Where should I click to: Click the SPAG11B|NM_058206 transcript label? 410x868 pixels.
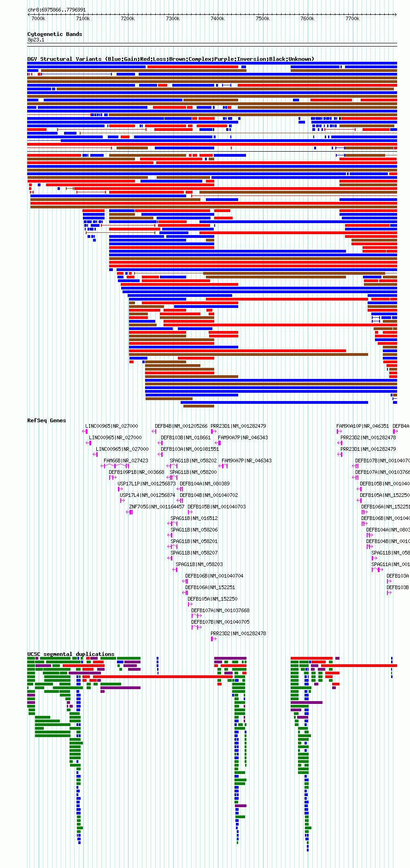[194, 530]
